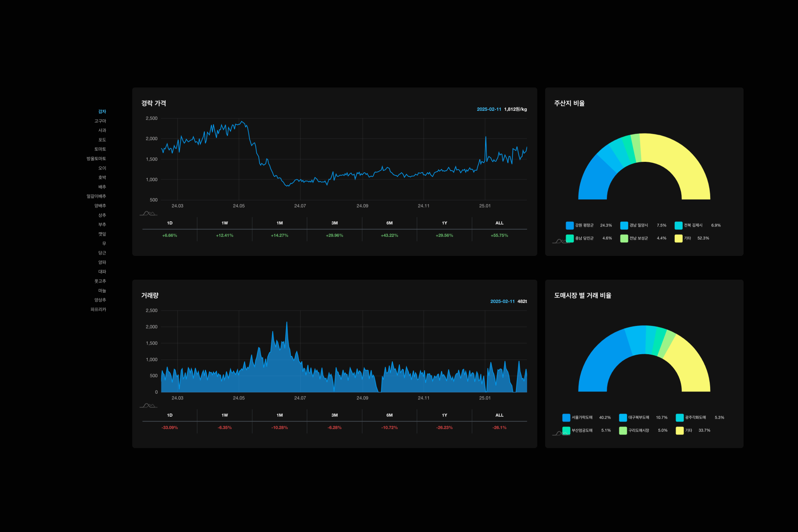Click the 강원 평창군 legend color square
The image size is (798, 532).
coord(570,226)
